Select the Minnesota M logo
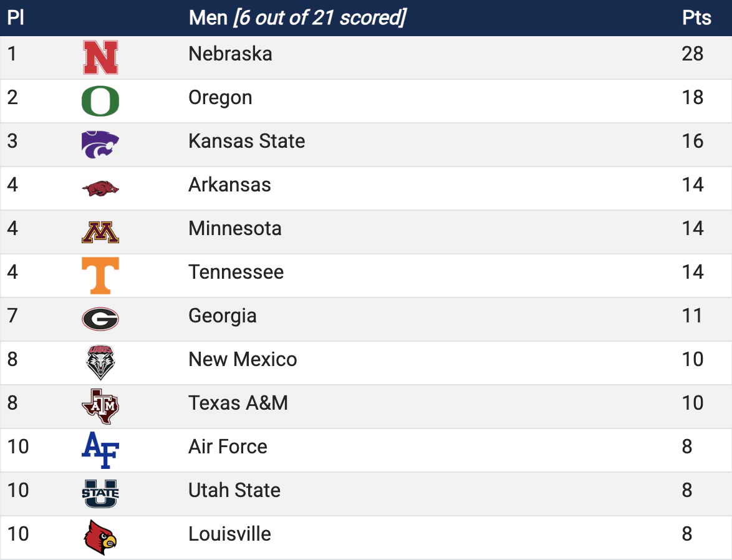The image size is (732, 560). coord(100,232)
